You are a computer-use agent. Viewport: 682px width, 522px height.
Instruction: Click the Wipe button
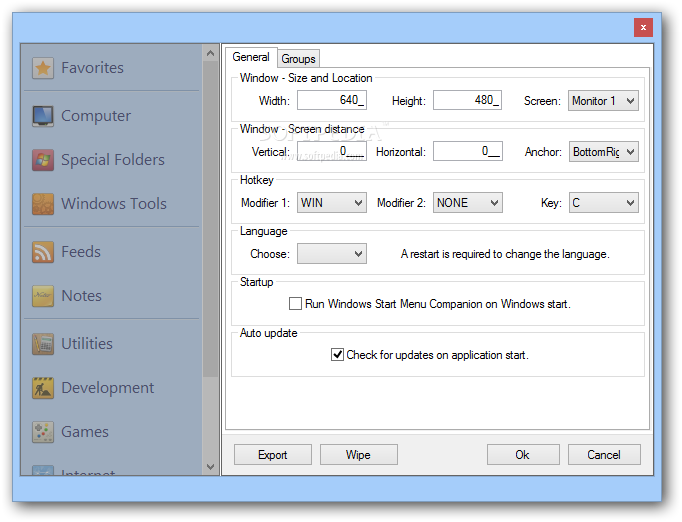tap(358, 455)
